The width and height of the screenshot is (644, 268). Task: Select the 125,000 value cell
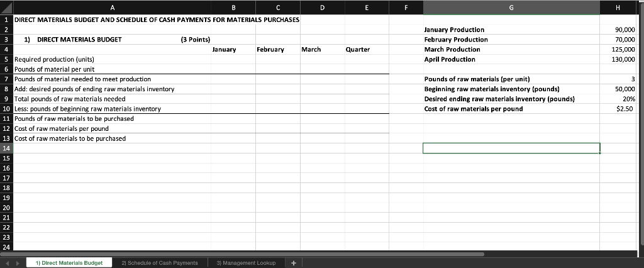[x=619, y=49]
